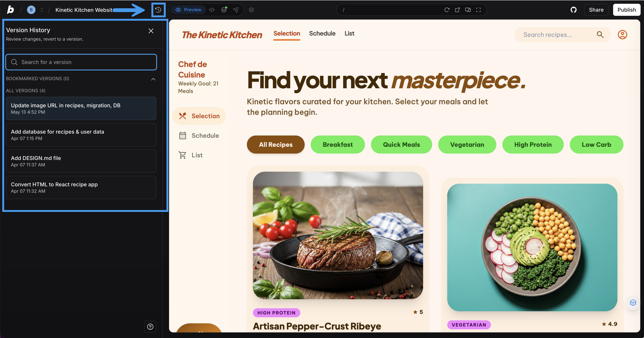The width and height of the screenshot is (644, 338).
Task: Filter by Breakfast
Action: 338,144
